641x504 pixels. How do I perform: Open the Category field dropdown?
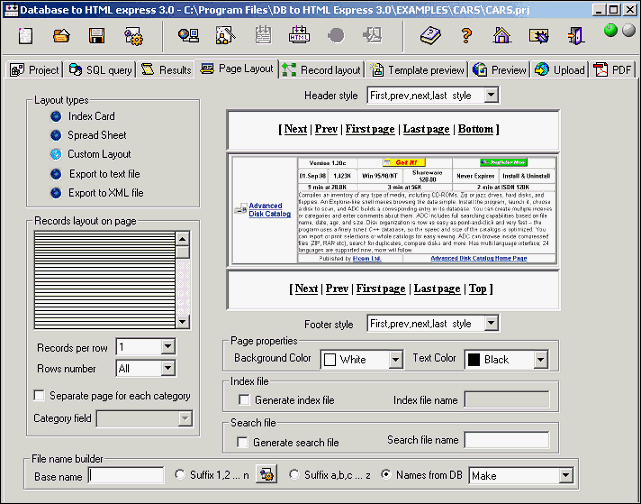pyautogui.click(x=185, y=418)
